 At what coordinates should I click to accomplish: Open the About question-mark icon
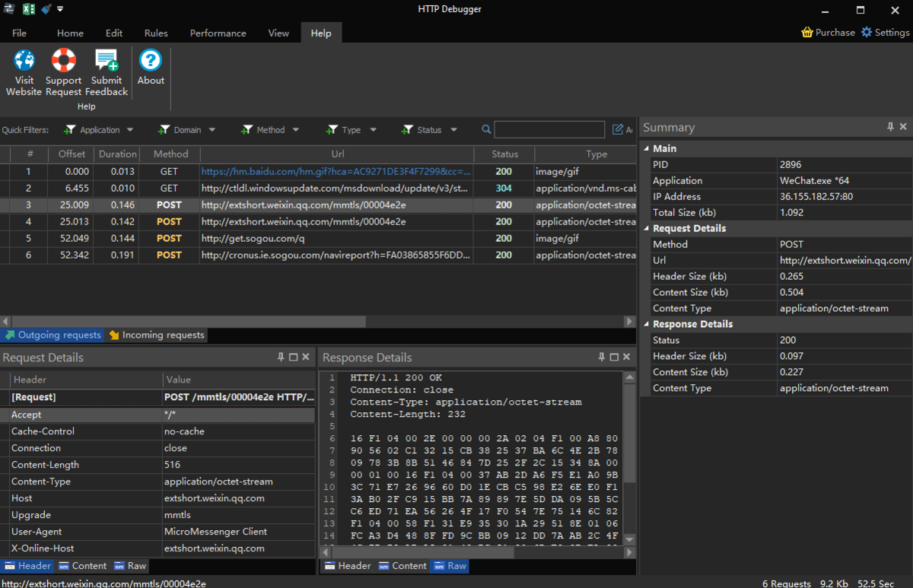151,60
